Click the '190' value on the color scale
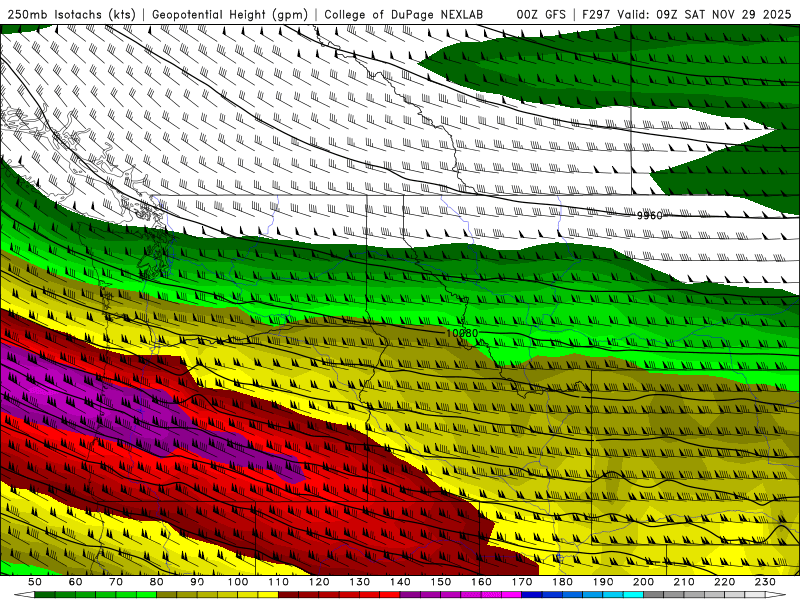Image resolution: width=800 pixels, height=600 pixels. (x=603, y=582)
